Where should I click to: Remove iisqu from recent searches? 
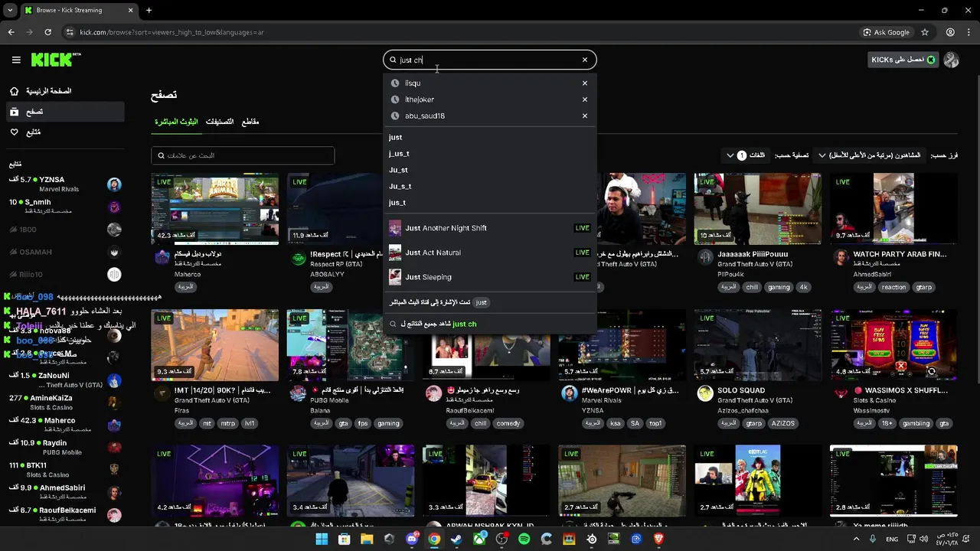[x=585, y=83]
